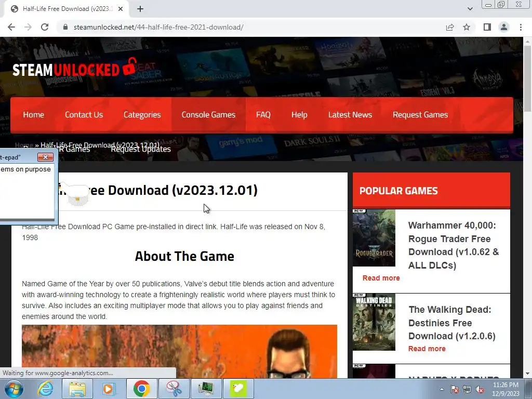Open Windows Media Player on taskbar
This screenshot has width=532, height=399.
[109, 389]
